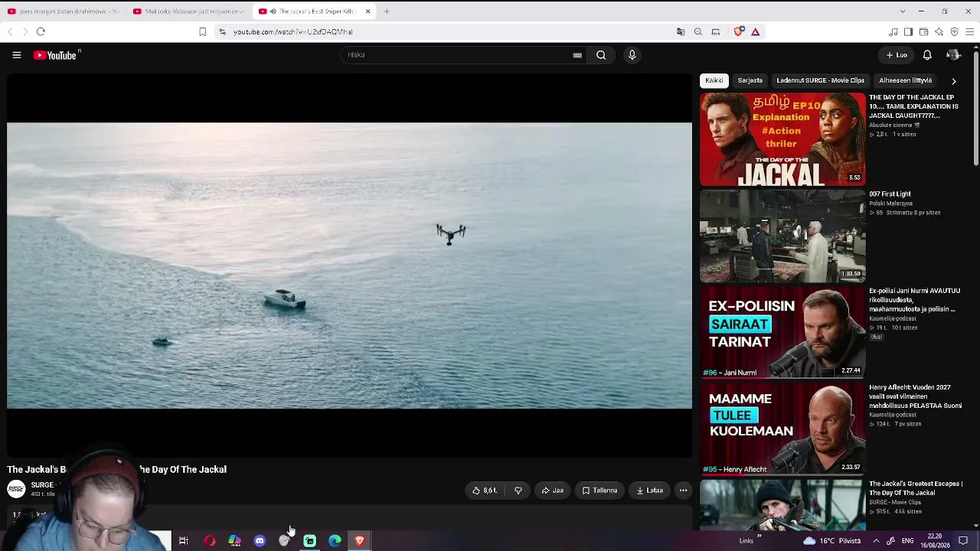
Task: Switch to the Maksoiko Veikkaus tab
Action: tap(189, 11)
